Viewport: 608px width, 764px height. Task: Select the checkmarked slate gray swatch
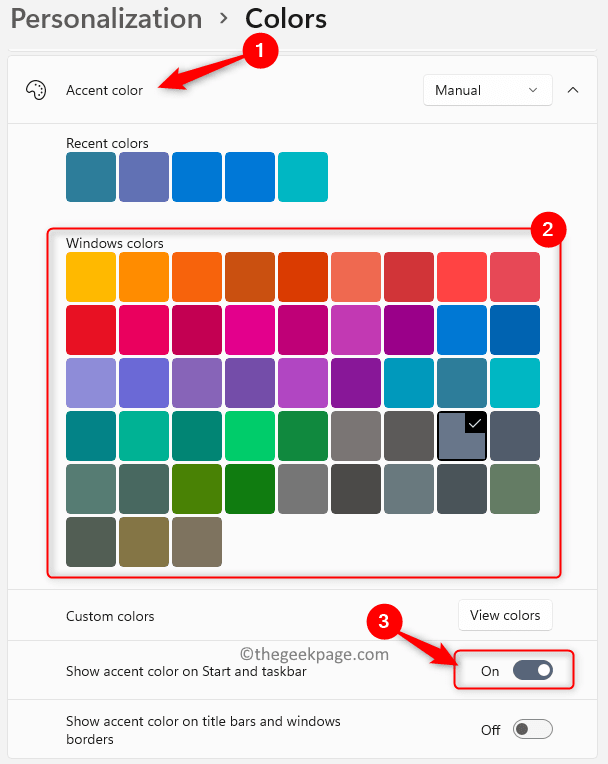tap(462, 436)
